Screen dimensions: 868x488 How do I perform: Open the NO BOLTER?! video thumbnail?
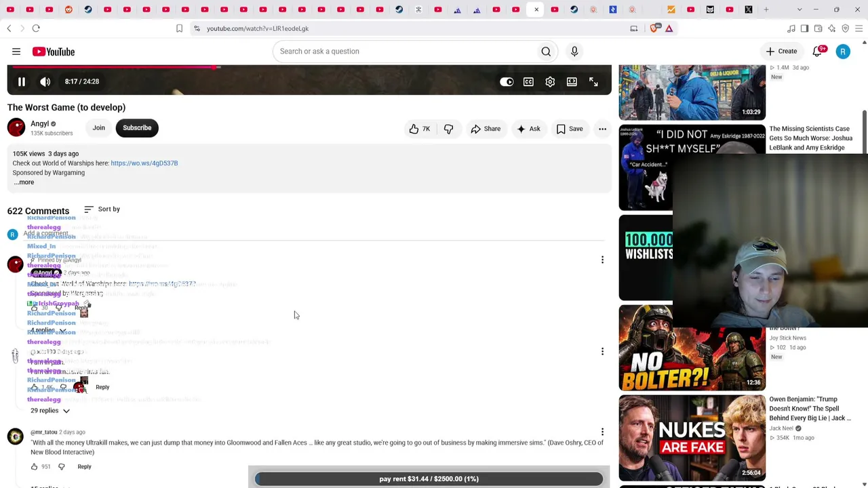click(692, 348)
